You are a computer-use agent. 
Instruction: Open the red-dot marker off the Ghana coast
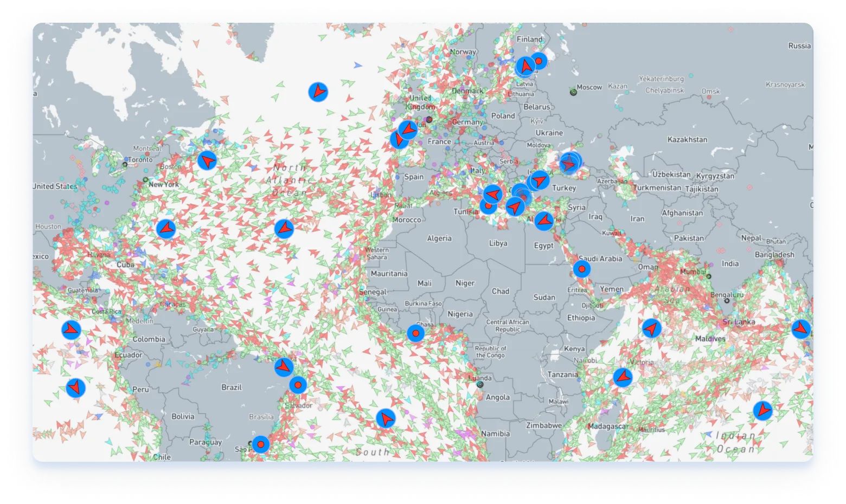point(416,333)
